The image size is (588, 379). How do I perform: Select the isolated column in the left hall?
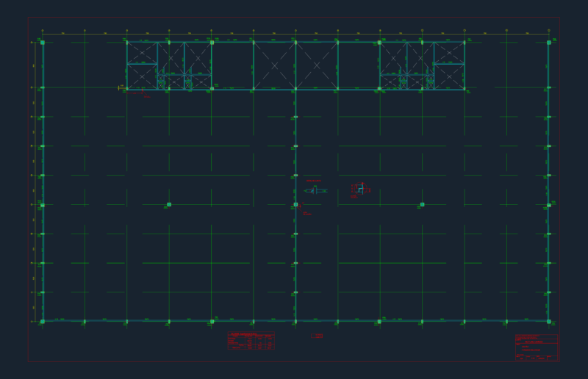[x=169, y=205]
